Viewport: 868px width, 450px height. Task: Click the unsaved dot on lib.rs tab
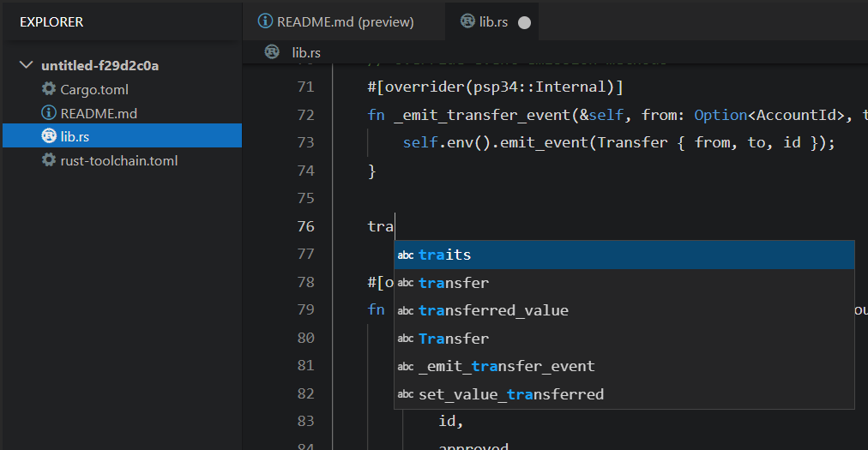tap(524, 23)
